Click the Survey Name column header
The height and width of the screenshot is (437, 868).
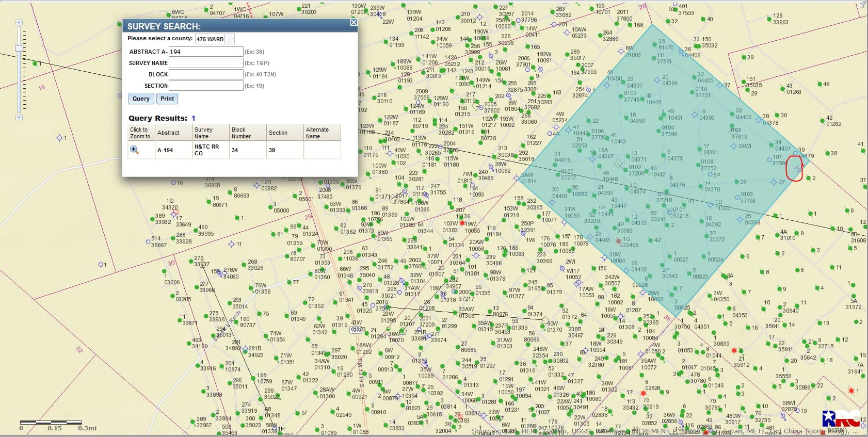click(x=210, y=133)
